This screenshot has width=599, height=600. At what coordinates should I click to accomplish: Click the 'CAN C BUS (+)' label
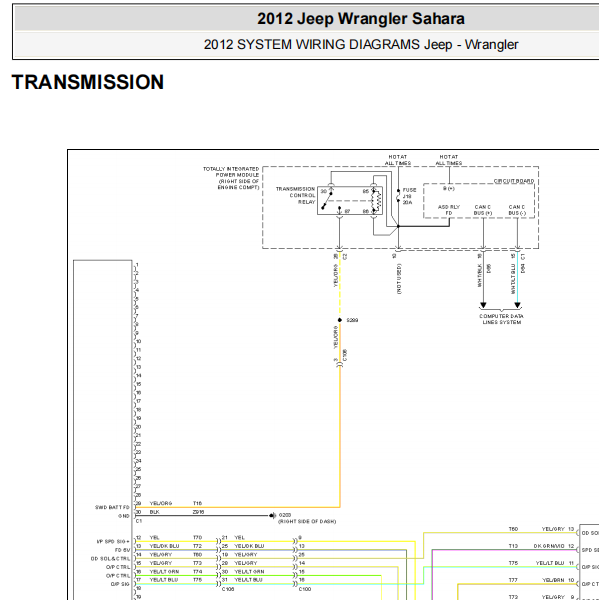point(483,210)
